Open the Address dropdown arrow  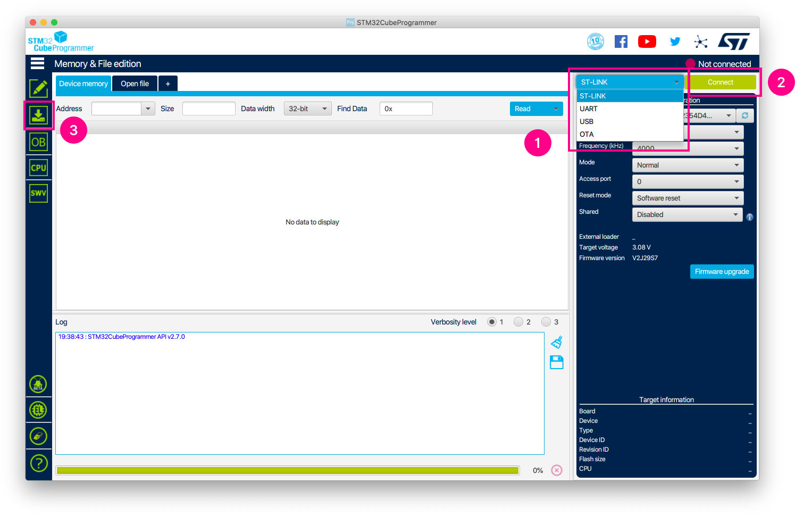coord(148,109)
